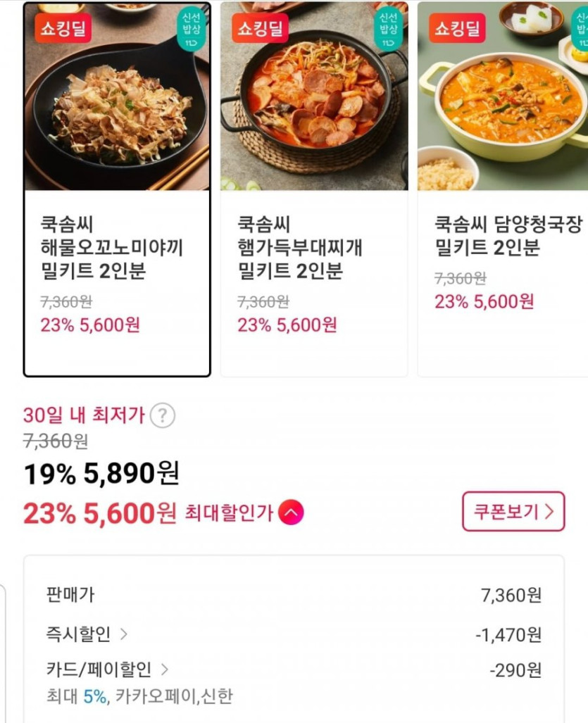Open the budae-jjigae meal kit photo
Viewport: 588px width, 723px height.
click(x=313, y=120)
